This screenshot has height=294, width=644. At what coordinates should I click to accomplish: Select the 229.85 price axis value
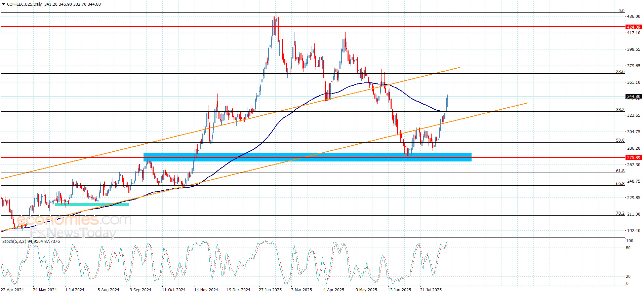[634, 198]
